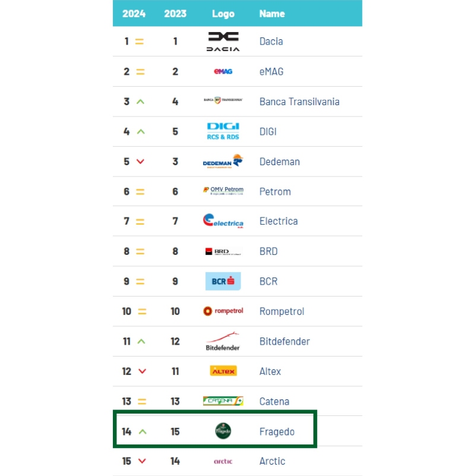Click the Banca Transilvania logo
475x476 pixels.
pos(223,101)
